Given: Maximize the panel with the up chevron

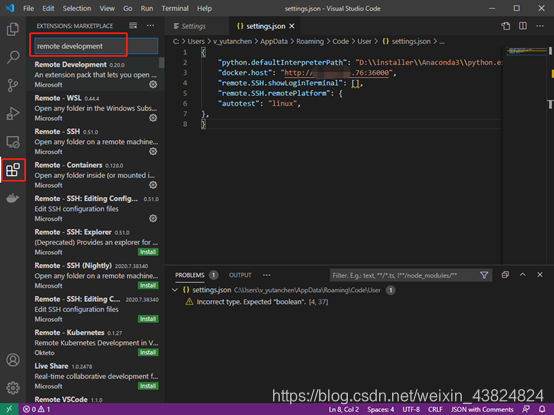Looking at the screenshot, I should 523,275.
